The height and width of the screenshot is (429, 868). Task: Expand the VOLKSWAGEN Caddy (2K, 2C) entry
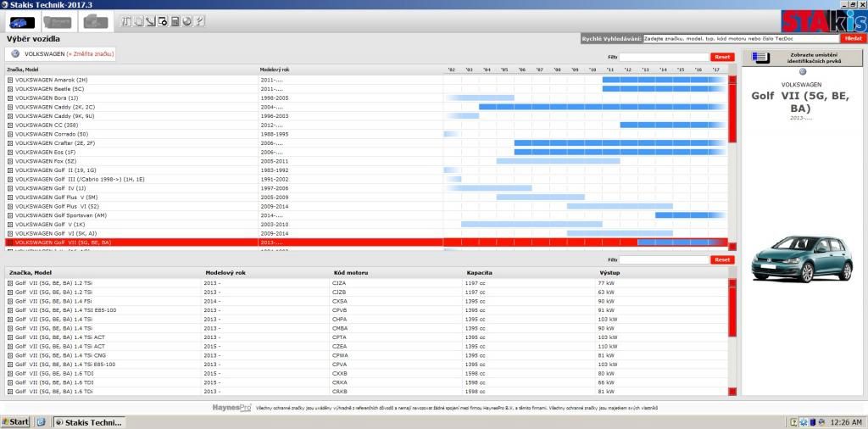click(x=10, y=107)
